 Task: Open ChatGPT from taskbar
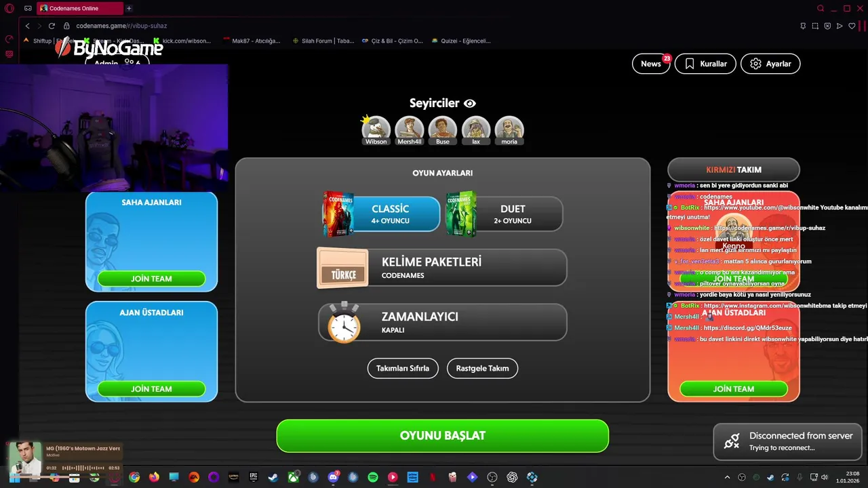click(x=512, y=477)
